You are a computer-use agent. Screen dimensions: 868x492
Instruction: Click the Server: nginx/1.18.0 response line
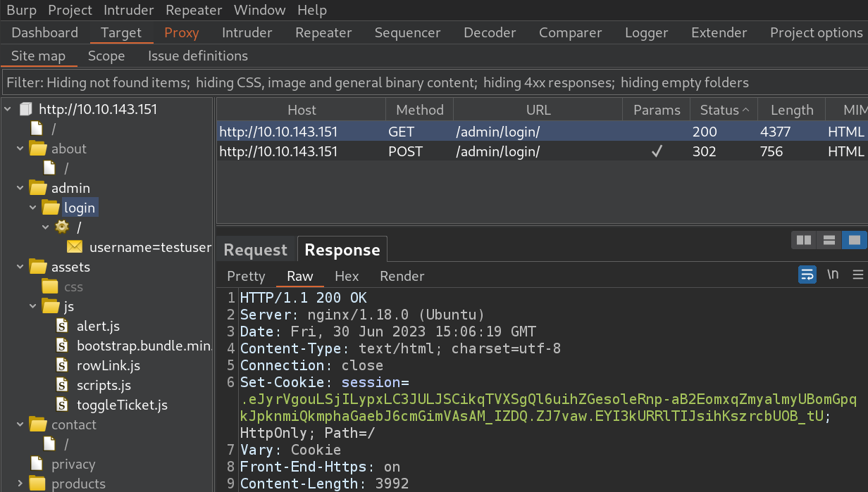(362, 315)
